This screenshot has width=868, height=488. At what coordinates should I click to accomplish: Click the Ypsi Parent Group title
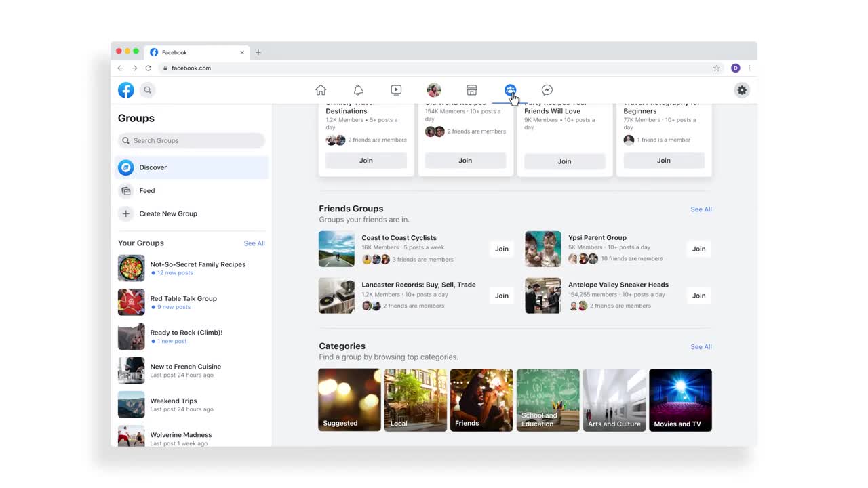pyautogui.click(x=597, y=238)
